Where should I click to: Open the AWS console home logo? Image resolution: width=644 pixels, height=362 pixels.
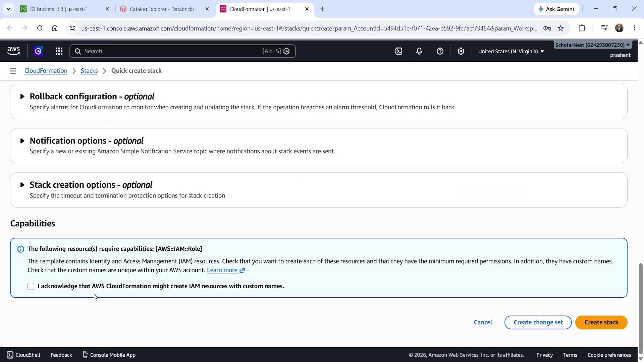[x=13, y=51]
